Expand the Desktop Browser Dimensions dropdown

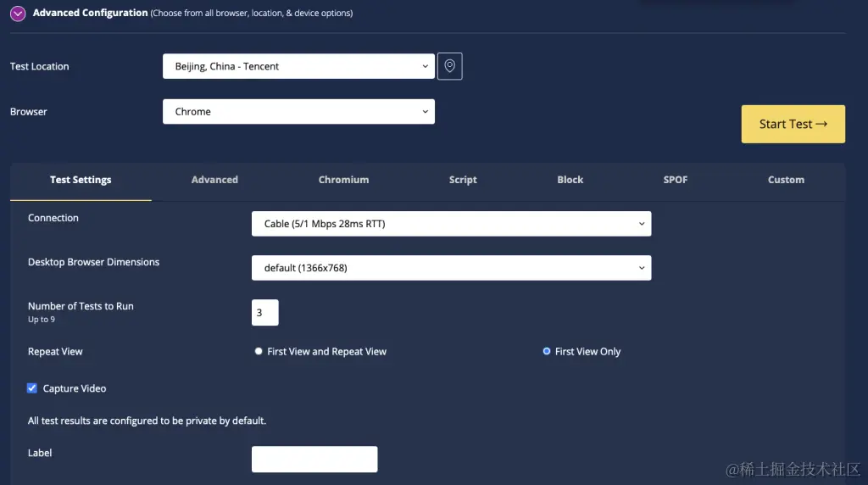pyautogui.click(x=451, y=268)
